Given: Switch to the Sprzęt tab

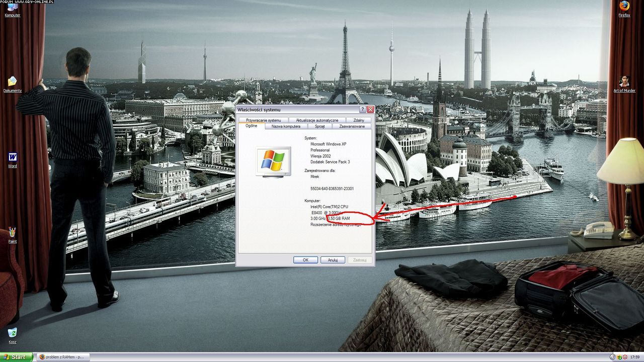Looking at the screenshot, I should click(x=320, y=126).
